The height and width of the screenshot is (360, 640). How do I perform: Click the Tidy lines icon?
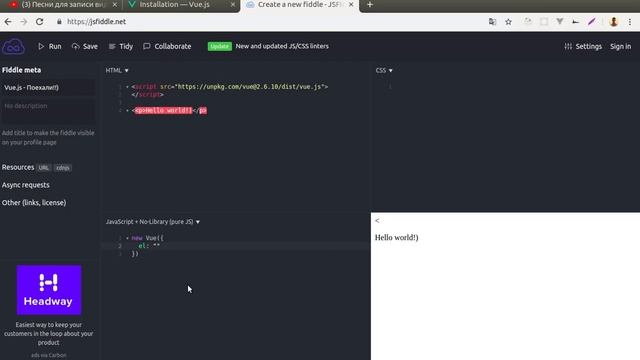click(112, 47)
